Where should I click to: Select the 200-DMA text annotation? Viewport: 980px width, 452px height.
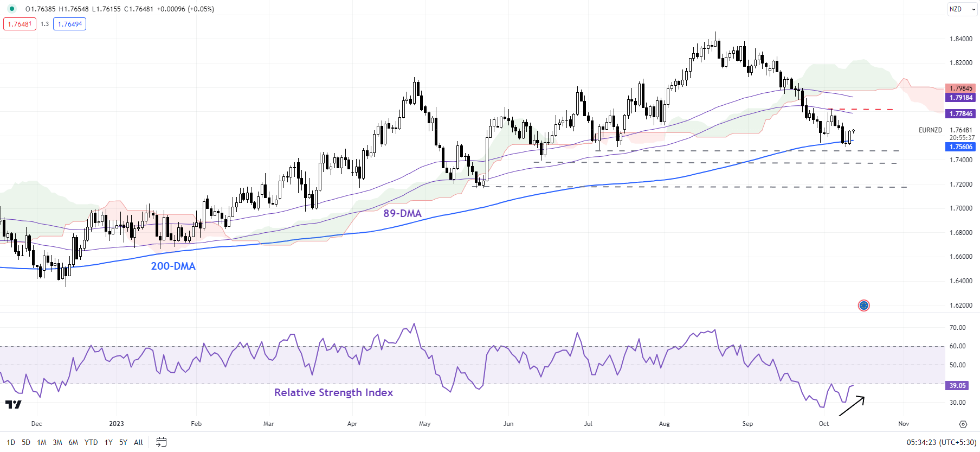click(173, 266)
